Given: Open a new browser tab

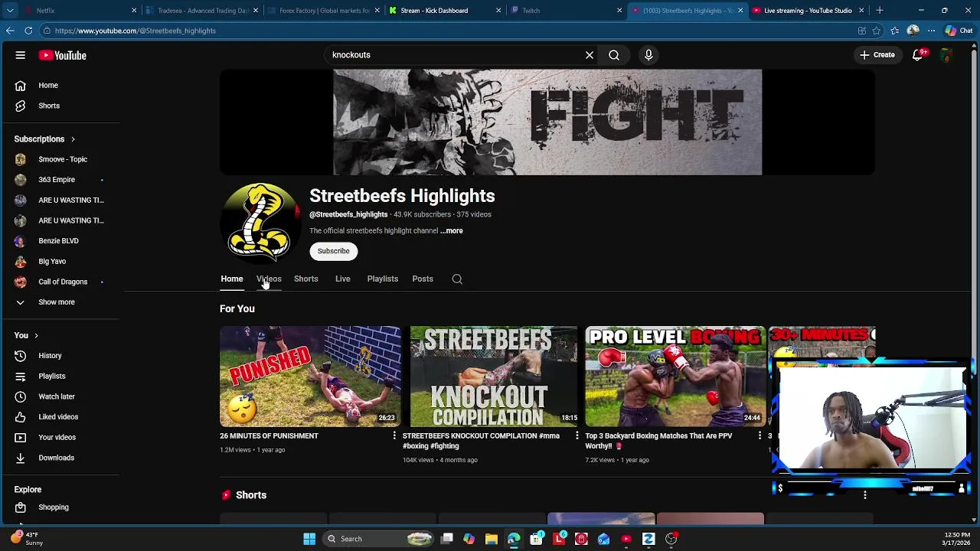Looking at the screenshot, I should (x=880, y=11).
